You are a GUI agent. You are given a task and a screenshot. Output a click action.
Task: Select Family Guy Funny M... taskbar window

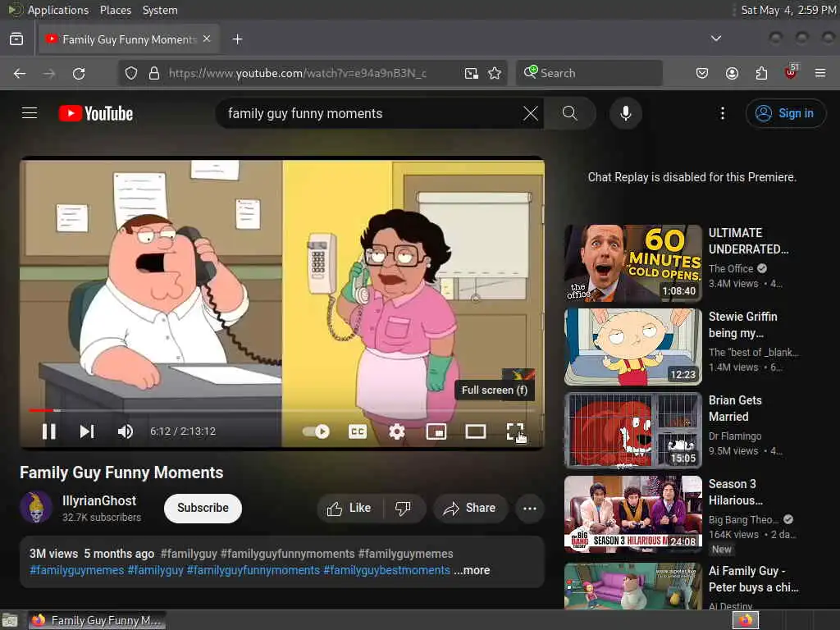point(97,620)
